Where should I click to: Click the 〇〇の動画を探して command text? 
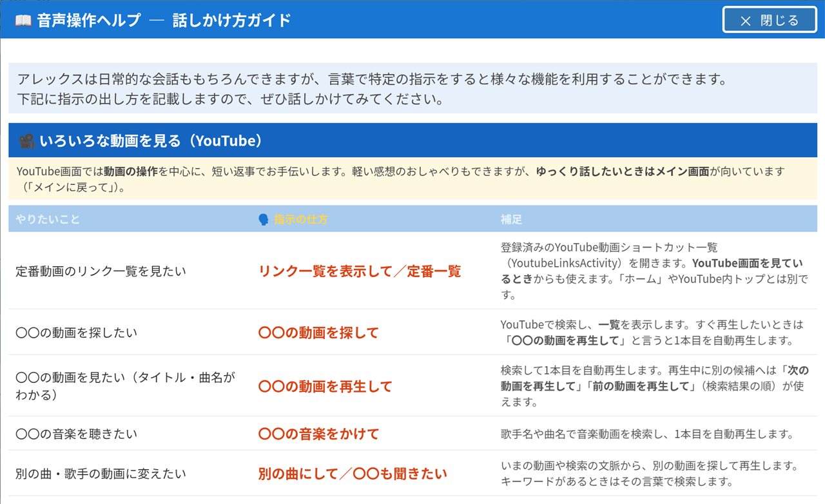318,333
